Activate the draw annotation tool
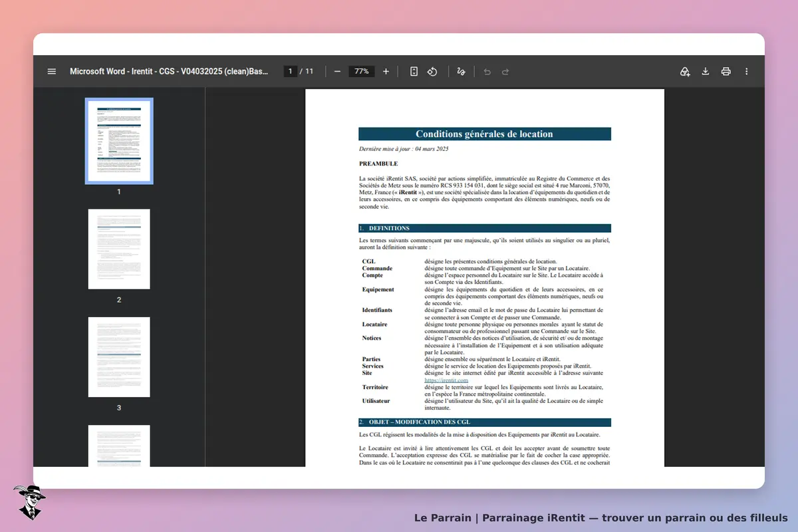Screen dimensions: 798x532 461,71
